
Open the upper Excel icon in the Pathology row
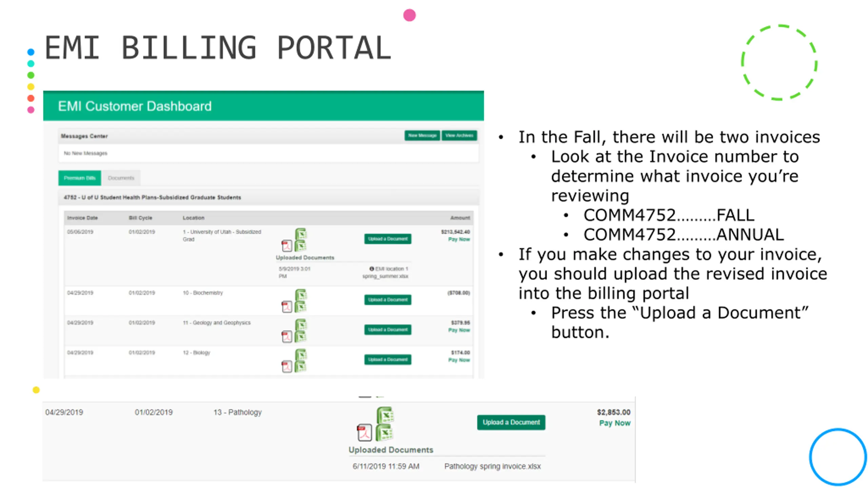point(385,415)
